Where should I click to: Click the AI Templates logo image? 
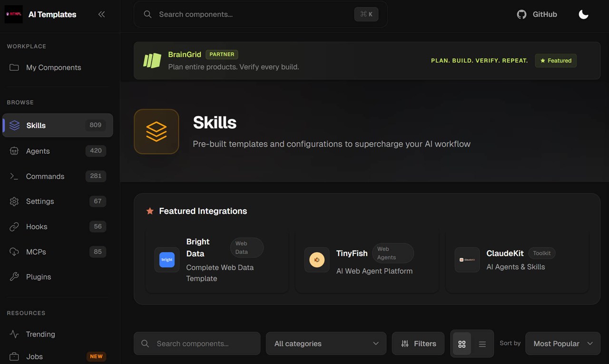[13, 14]
